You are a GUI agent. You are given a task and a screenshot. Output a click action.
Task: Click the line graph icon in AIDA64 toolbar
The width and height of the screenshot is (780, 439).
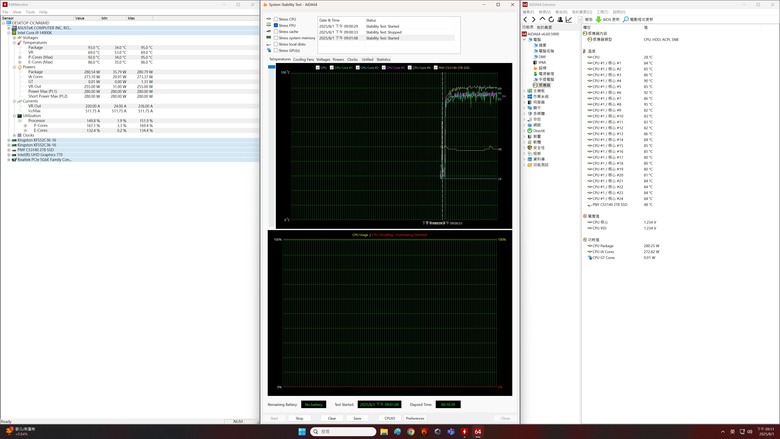(569, 19)
